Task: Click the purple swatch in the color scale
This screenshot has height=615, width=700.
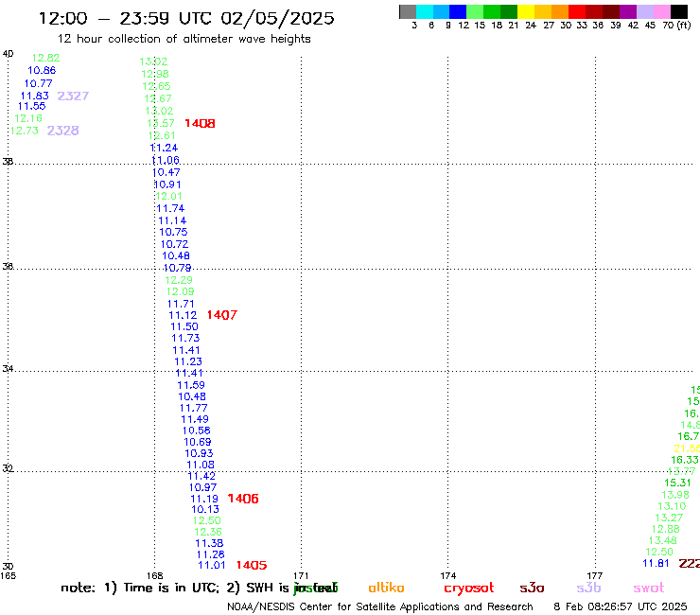Action: 628,11
